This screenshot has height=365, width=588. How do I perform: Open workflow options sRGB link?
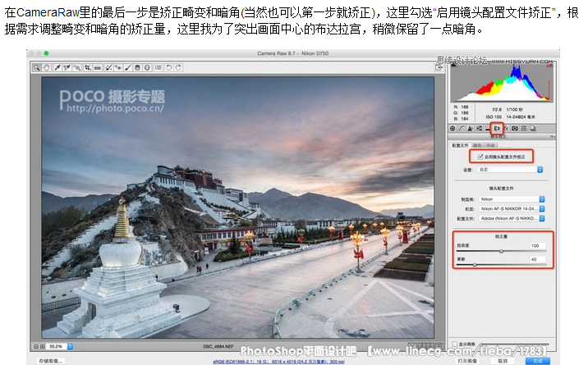click(x=278, y=362)
